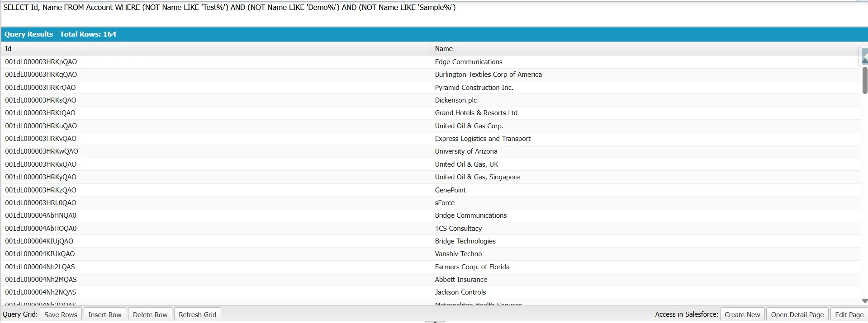
Task: Click in the SOQL query text box
Action: click(x=434, y=14)
